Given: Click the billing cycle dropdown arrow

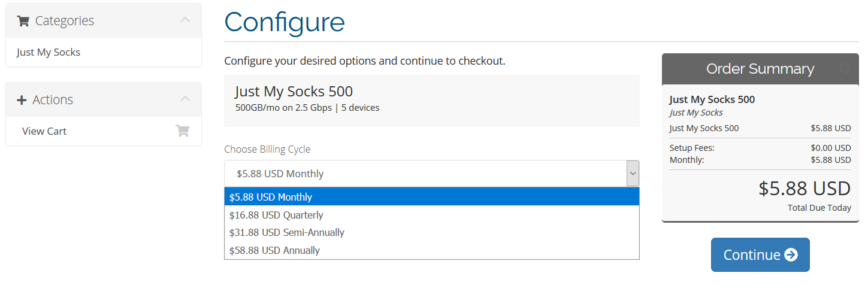Looking at the screenshot, I should point(633,174).
